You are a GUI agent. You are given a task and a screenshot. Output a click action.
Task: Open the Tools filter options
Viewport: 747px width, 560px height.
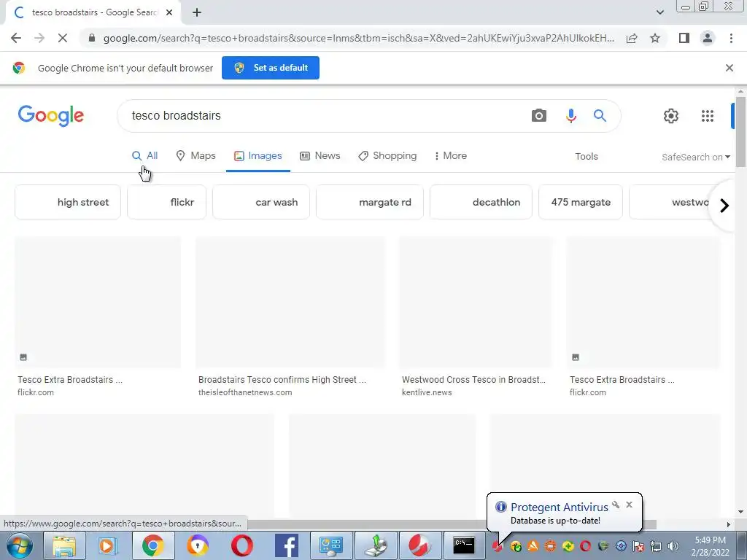[587, 156]
